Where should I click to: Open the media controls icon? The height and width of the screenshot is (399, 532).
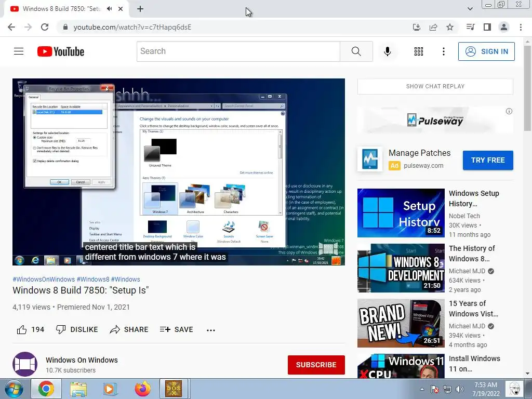pyautogui.click(x=470, y=27)
